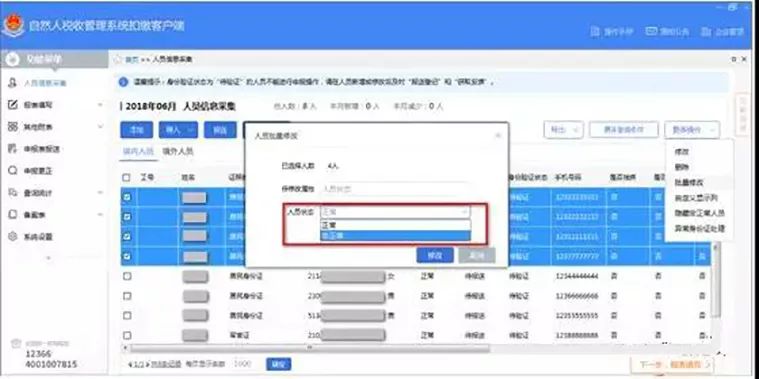Viewport: 759px width, 379px height.
Task: Expand the 查询统计 sidebar chevron
Action: (100, 193)
